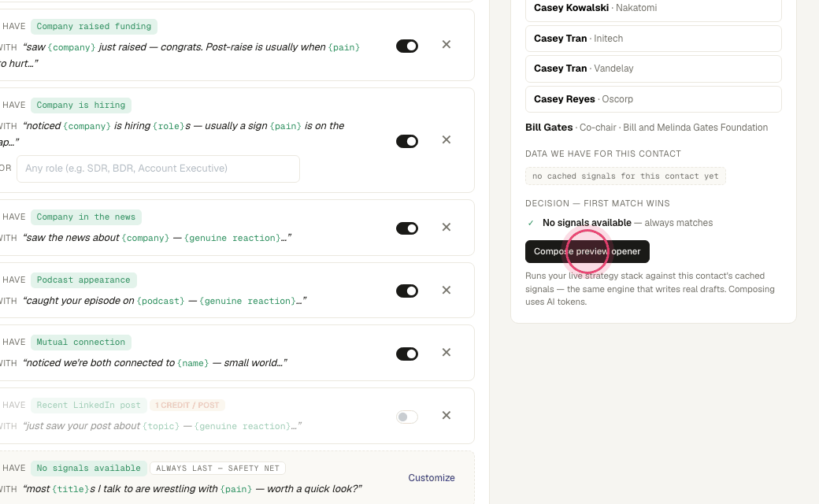This screenshot has width=819, height=504.
Task: Click the Bill Gates contact name
Action: point(549,128)
